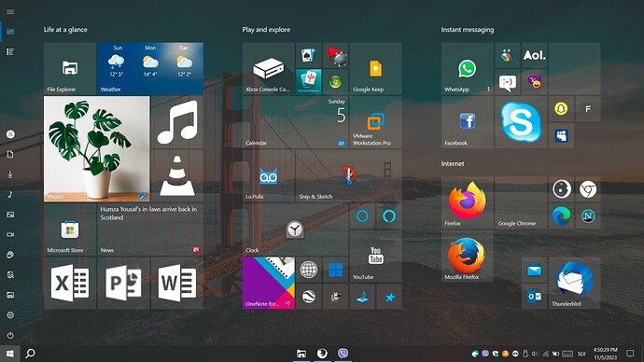The image size is (644, 362).
Task: Open the Calendar tile showing Sunday 5
Action: click(x=295, y=122)
